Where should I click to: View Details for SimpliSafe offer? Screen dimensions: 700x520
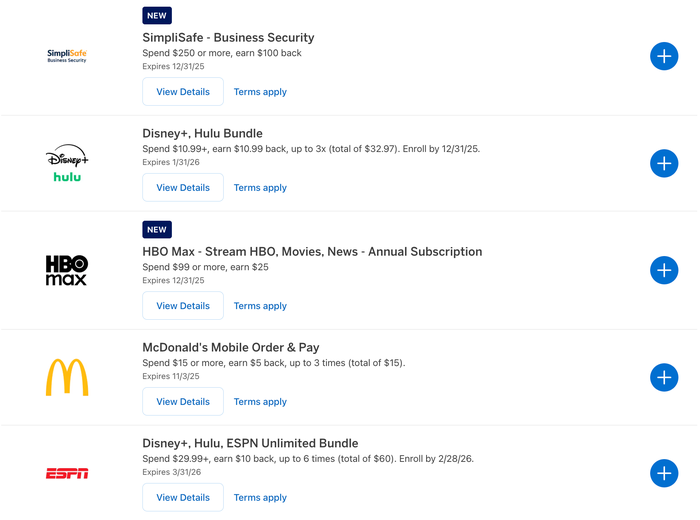pyautogui.click(x=183, y=92)
